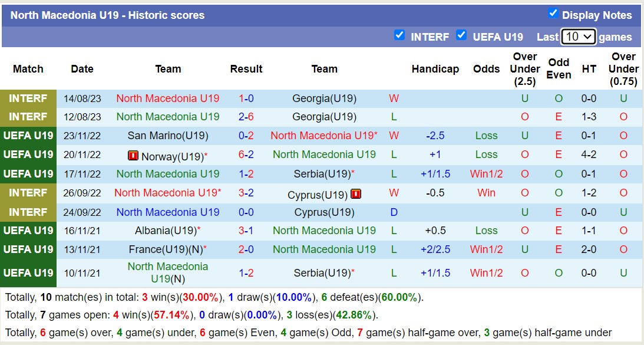This screenshot has width=644, height=345.
Task: Click the red card icon next to Cyprus(U19)
Action: click(x=355, y=194)
